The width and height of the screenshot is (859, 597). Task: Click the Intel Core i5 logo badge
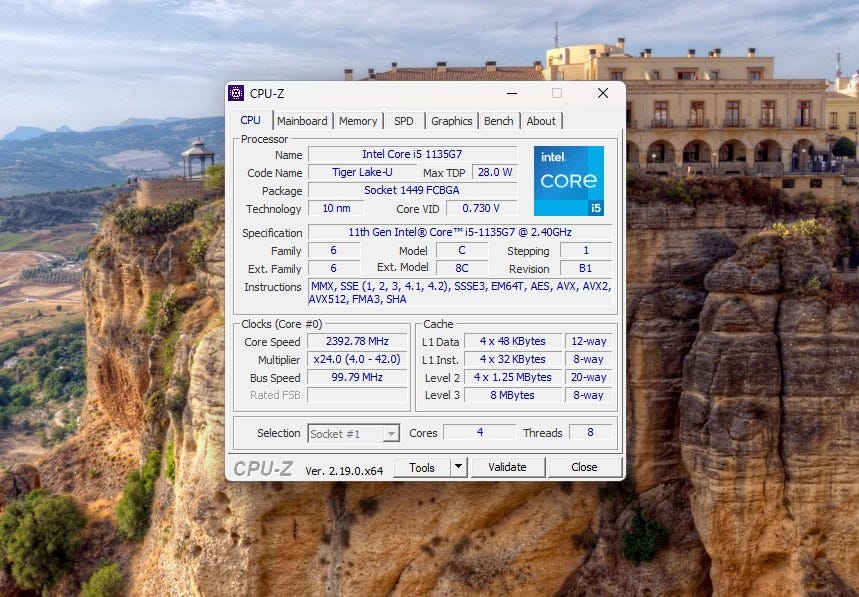[x=569, y=181]
